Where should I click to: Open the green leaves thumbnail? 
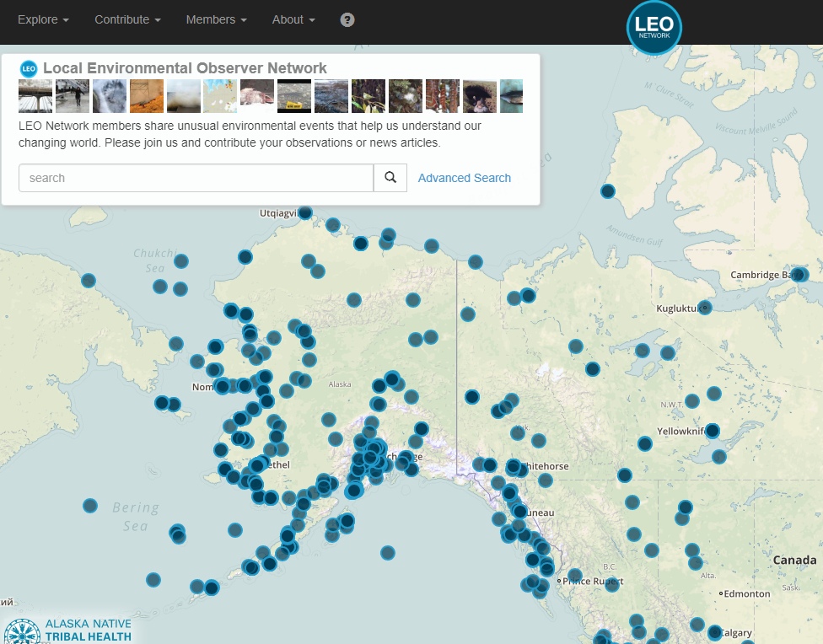(x=368, y=96)
